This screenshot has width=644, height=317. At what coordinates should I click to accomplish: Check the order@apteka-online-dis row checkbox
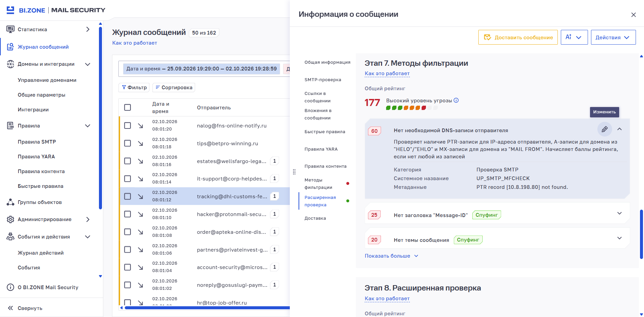click(x=127, y=232)
